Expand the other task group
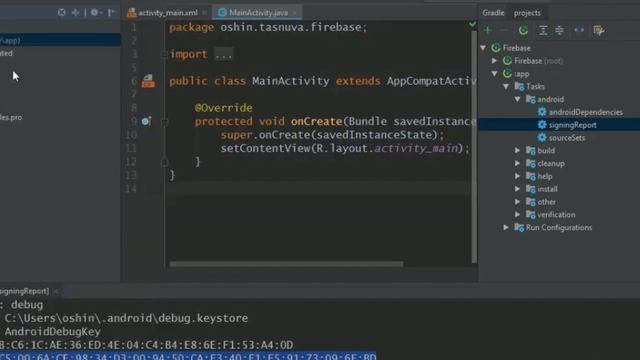 517,202
